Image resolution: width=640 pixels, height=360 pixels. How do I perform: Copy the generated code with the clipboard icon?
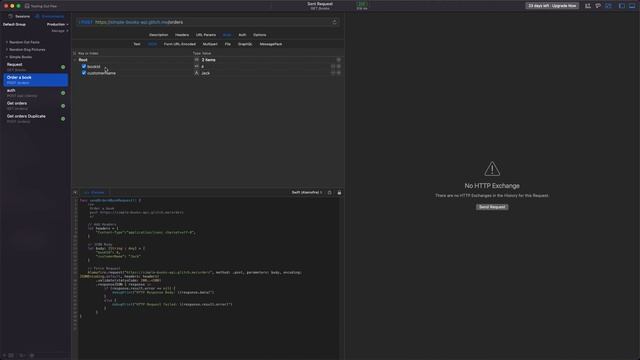pyautogui.click(x=329, y=192)
